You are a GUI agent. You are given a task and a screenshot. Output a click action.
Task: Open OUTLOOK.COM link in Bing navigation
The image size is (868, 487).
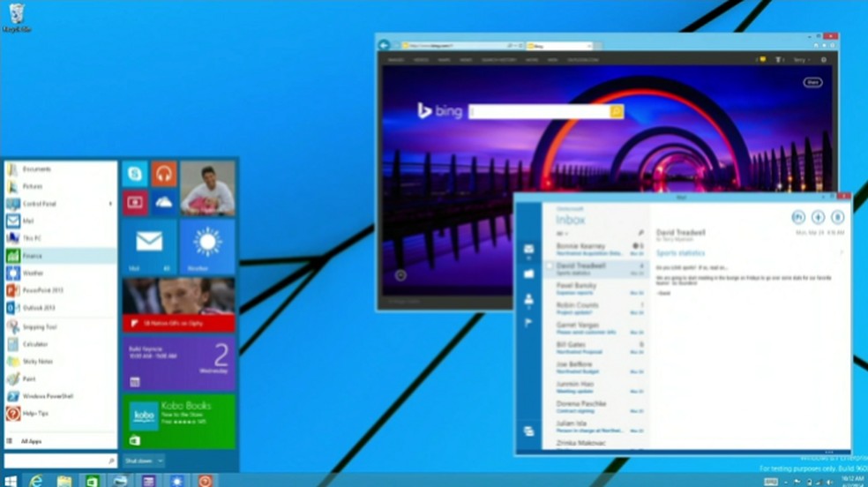583,60
